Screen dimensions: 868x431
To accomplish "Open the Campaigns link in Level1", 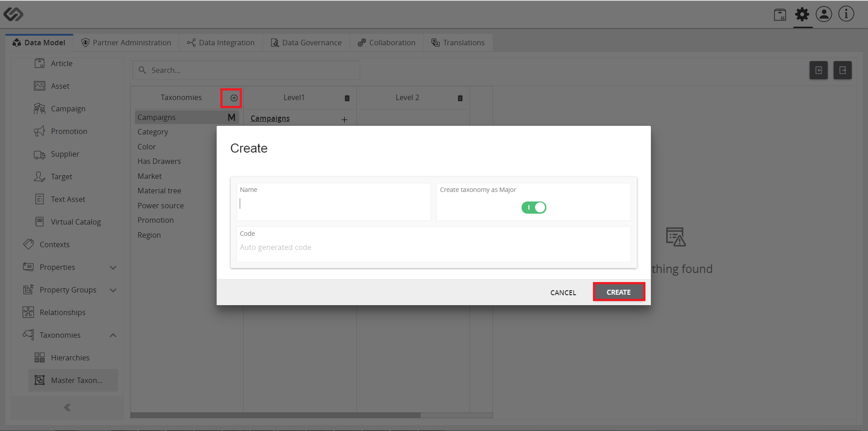I will tap(270, 118).
